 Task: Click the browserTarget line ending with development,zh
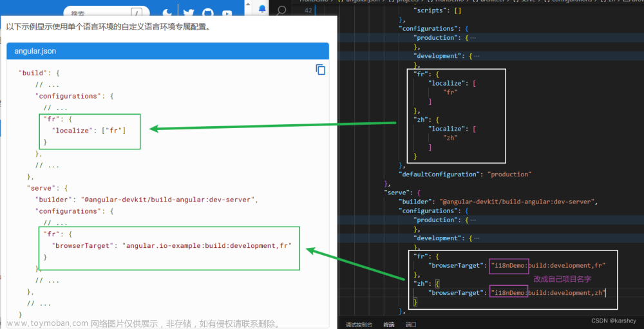pos(516,293)
